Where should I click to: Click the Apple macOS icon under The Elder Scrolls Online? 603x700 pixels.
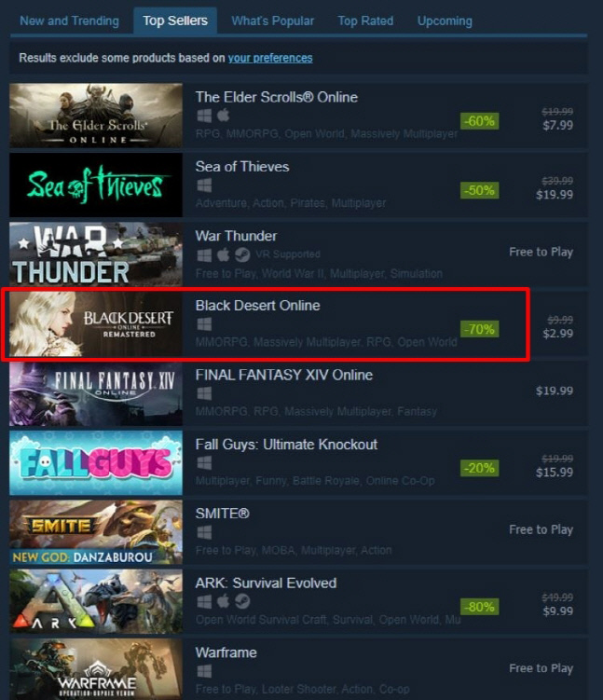click(x=223, y=116)
